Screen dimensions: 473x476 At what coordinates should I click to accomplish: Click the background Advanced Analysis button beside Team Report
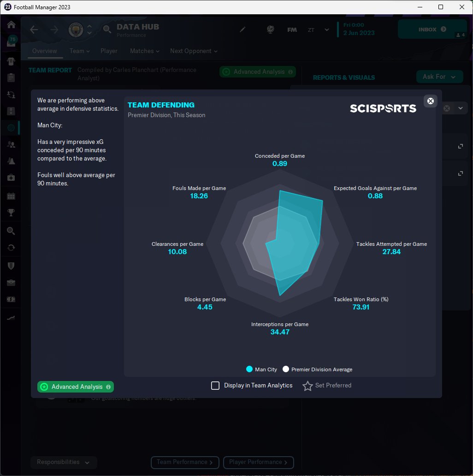point(258,72)
